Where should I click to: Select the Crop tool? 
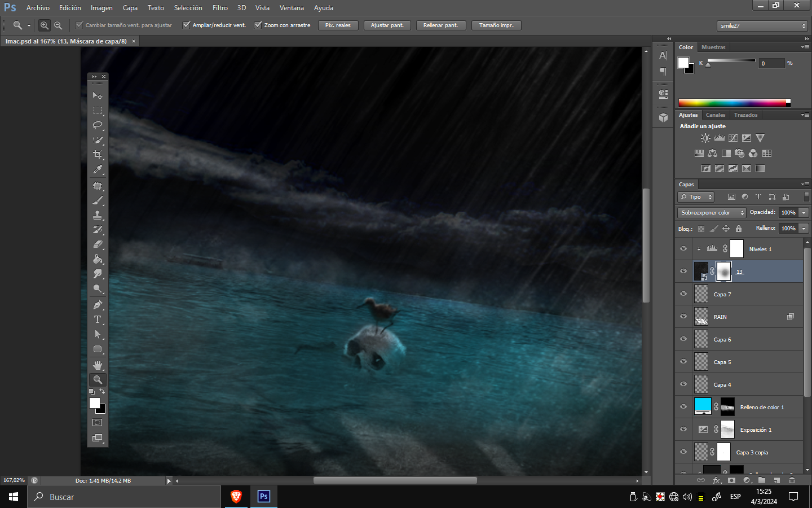point(98,155)
